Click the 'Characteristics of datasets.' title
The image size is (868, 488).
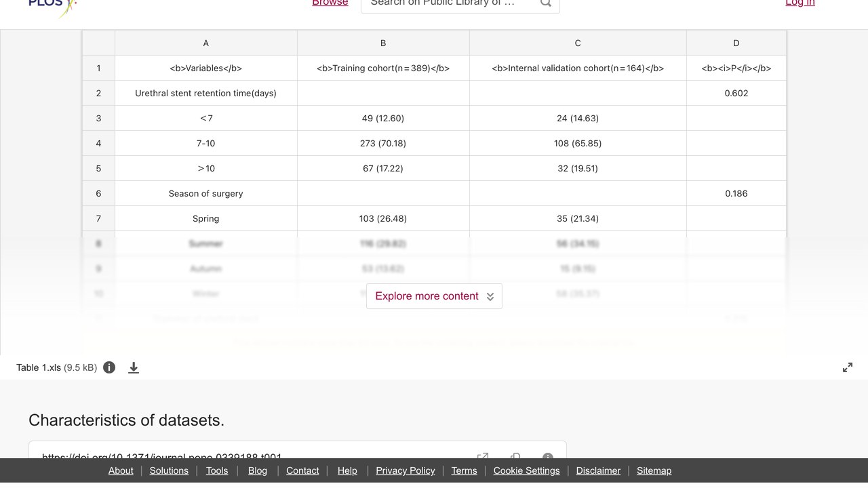point(126,420)
